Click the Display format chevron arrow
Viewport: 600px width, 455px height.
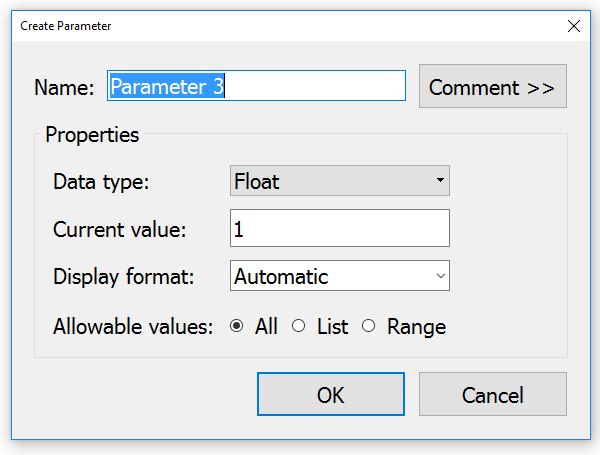coord(440,276)
